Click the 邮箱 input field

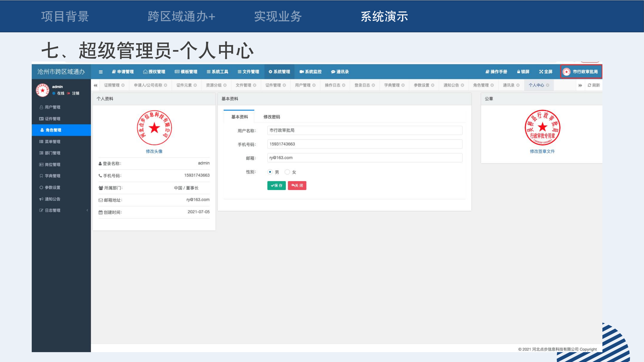coord(365,158)
